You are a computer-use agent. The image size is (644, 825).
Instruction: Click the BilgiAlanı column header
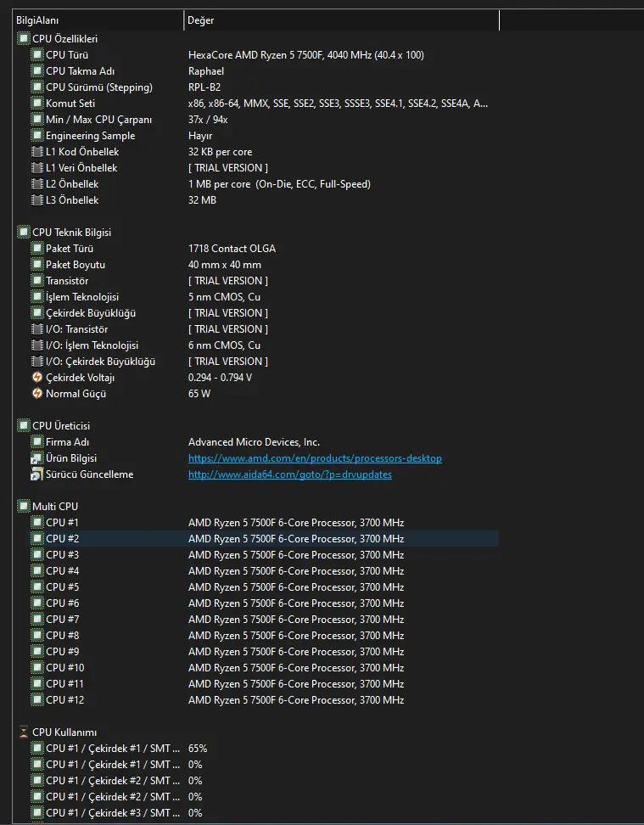[98, 20]
